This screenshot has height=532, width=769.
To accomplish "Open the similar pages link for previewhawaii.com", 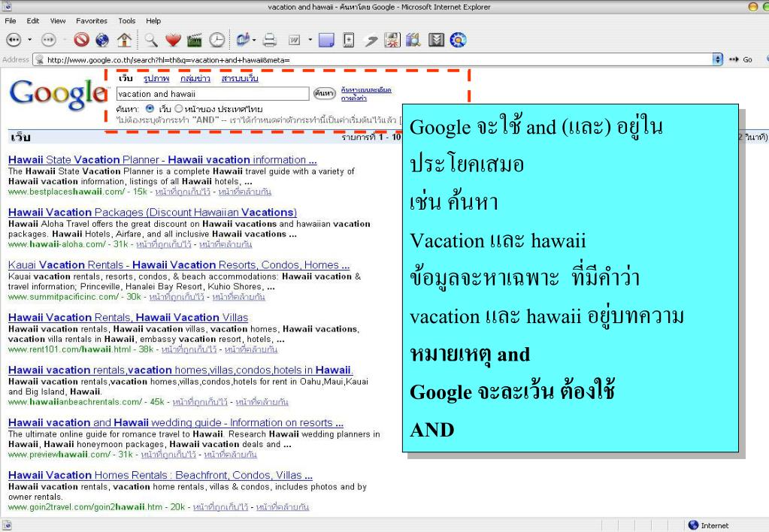I will (x=230, y=454).
